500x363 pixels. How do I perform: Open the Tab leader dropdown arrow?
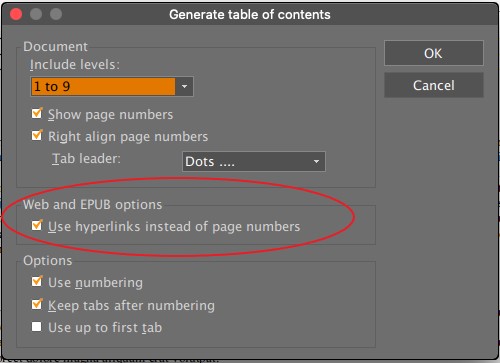pyautogui.click(x=316, y=162)
